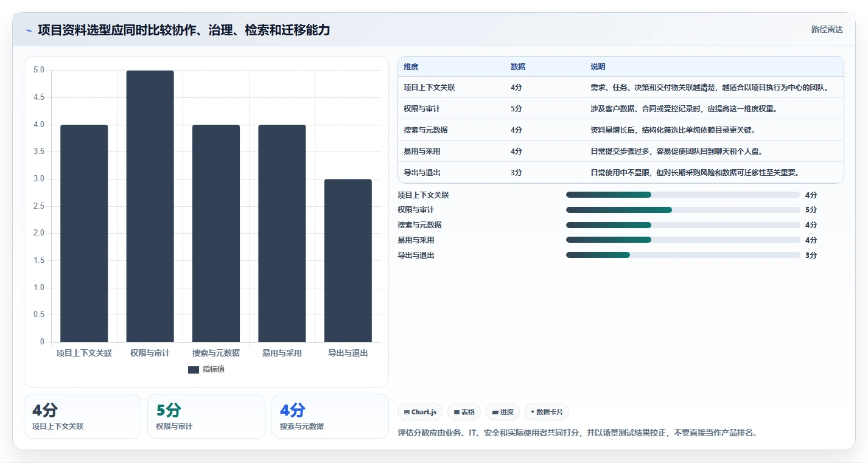This screenshot has height=463, width=868.
Task: Click the 项目上下文关联 bar in the chart
Action: 84,234
